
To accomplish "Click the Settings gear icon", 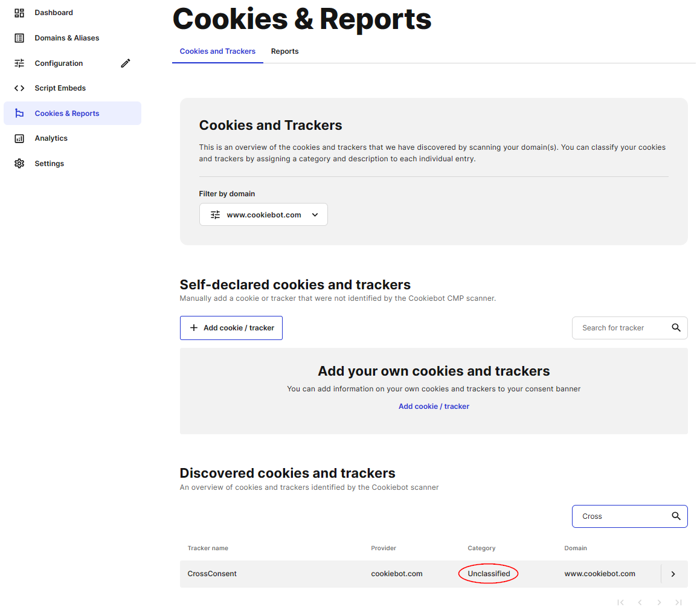I will (19, 164).
